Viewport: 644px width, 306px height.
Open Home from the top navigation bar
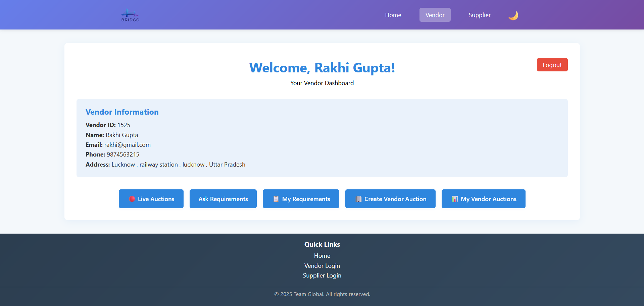(393, 15)
